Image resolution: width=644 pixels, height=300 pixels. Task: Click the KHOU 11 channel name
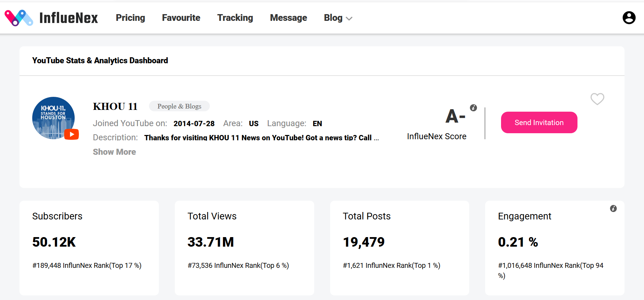coord(115,106)
